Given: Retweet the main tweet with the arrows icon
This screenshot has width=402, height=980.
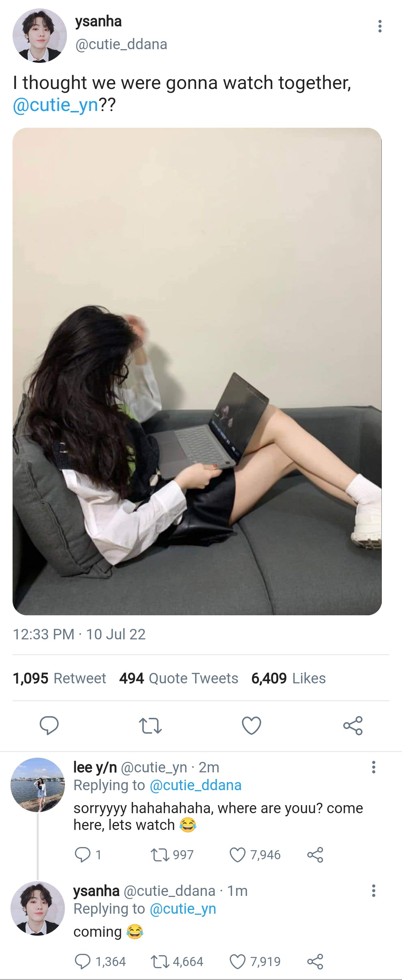Looking at the screenshot, I should click(150, 726).
